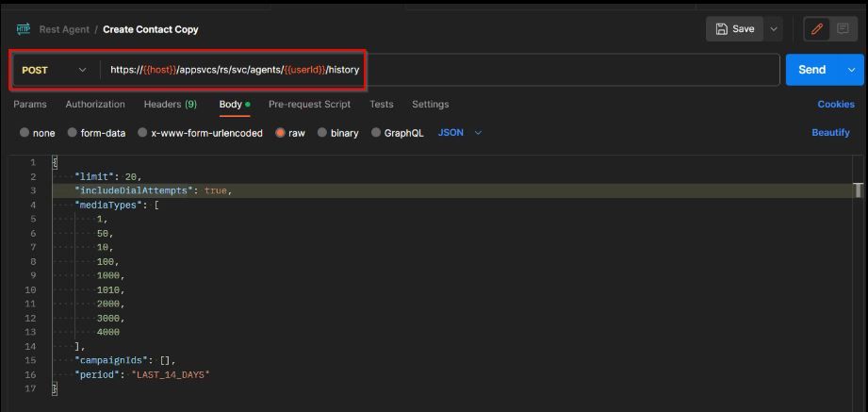Click the "period" key on line 16
This screenshot has height=412, width=868.
coord(97,375)
